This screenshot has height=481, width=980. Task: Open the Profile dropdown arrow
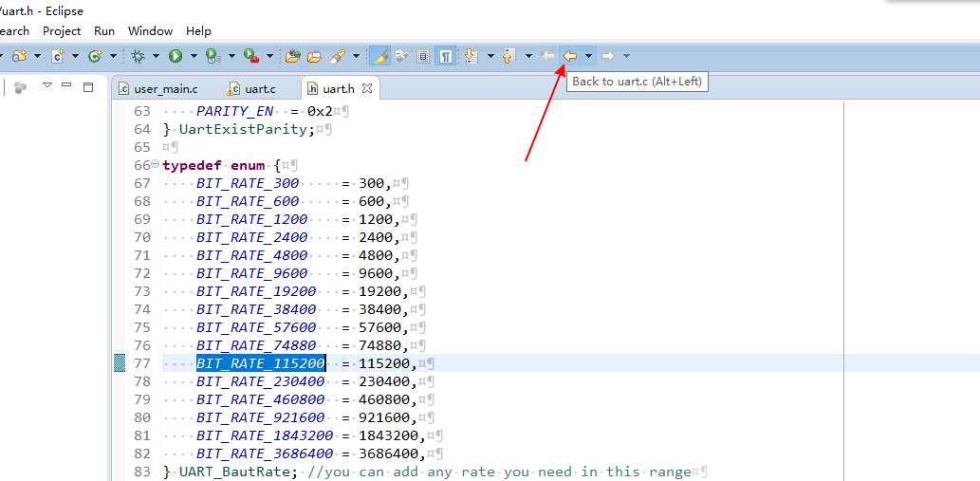(231, 56)
